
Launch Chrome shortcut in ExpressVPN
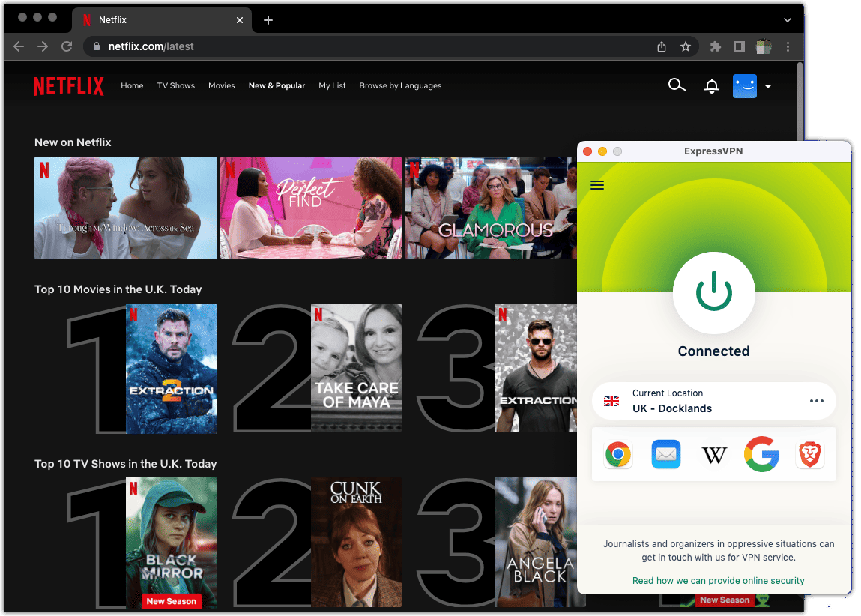[618, 454]
